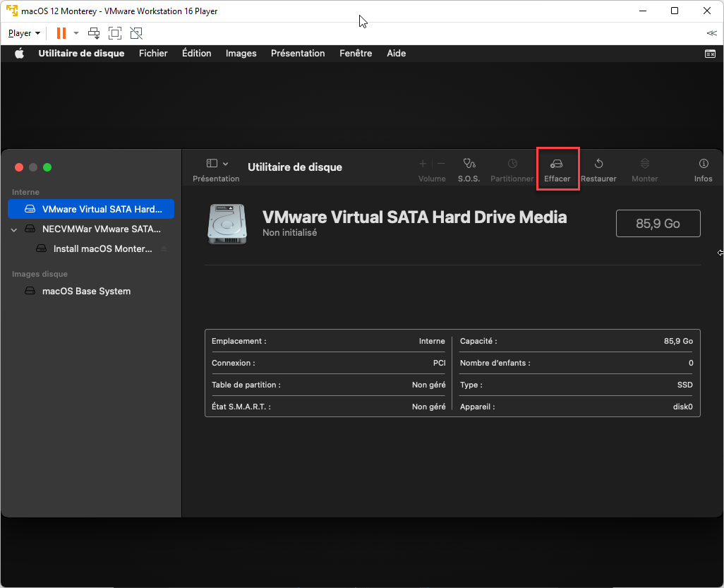Click the 'Interne' location value
This screenshot has height=588, width=724.
point(432,342)
